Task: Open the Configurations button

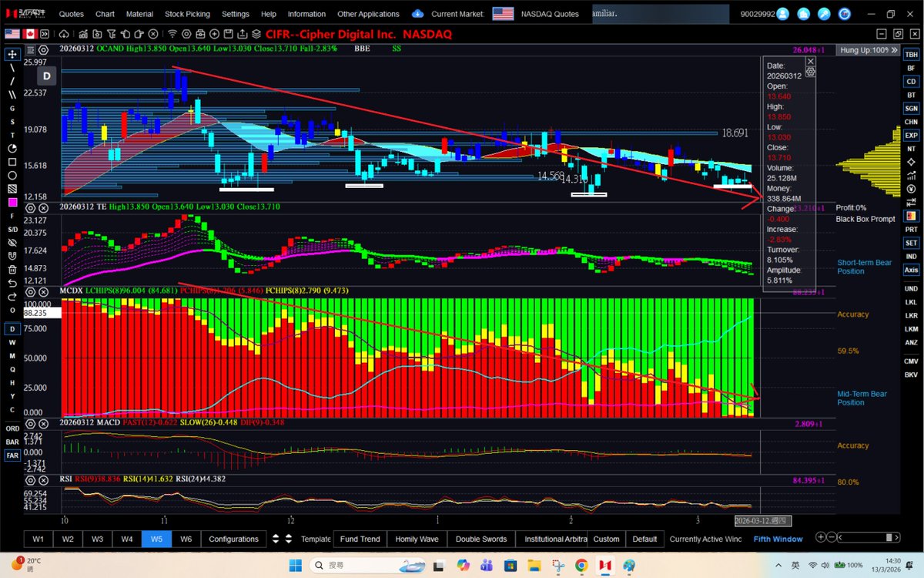Action: tap(233, 539)
